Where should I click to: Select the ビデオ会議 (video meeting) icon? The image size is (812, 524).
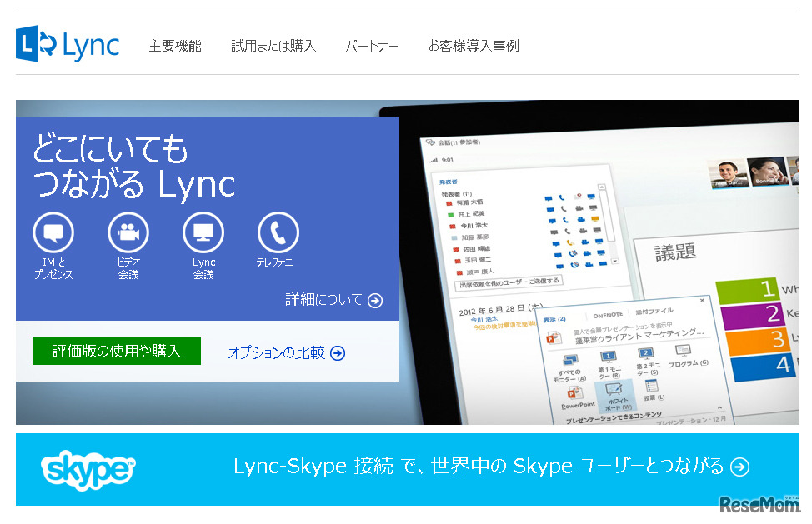point(128,233)
